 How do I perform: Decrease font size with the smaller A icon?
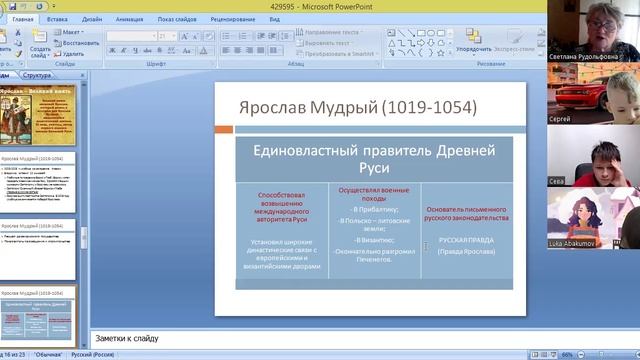(x=196, y=36)
